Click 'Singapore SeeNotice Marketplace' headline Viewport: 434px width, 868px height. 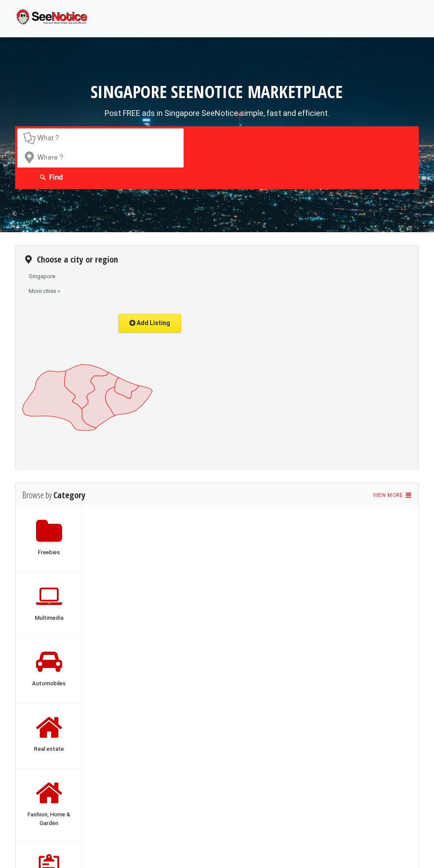click(x=217, y=92)
